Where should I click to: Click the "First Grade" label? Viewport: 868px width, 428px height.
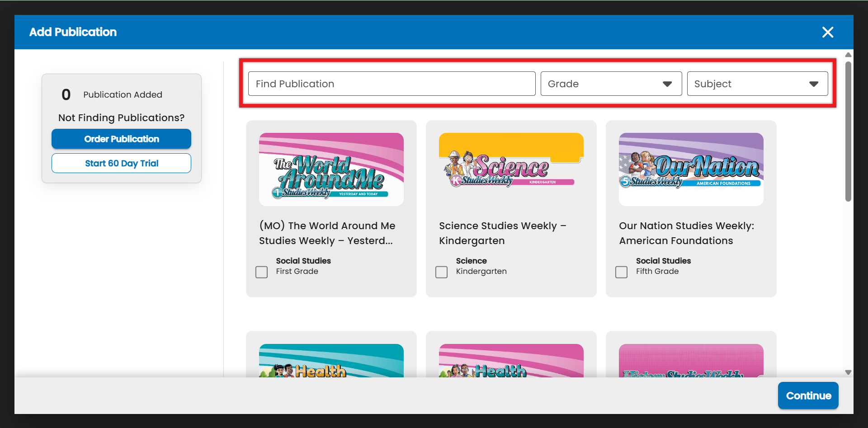pos(297,271)
